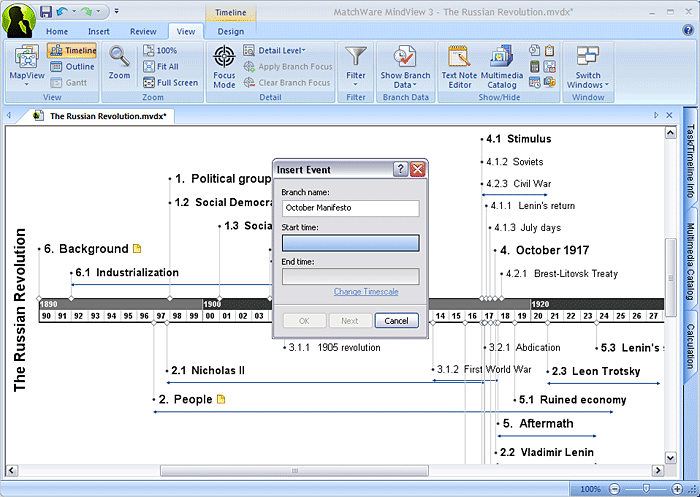Click the map overview icon in Show/Hide
The image size is (700, 497).
pos(550,66)
